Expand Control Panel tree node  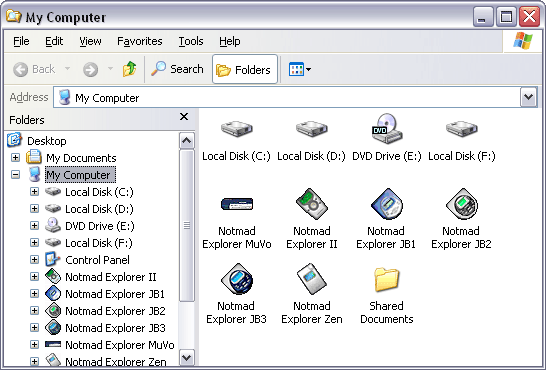click(x=34, y=259)
